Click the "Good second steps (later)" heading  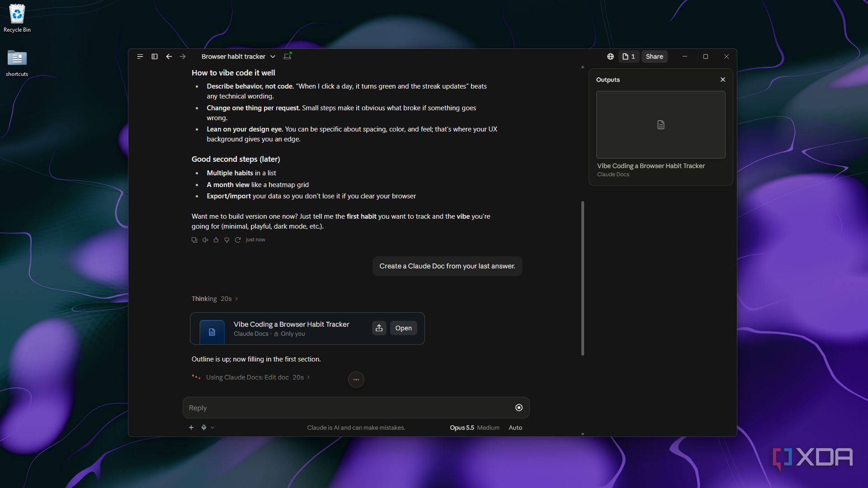pos(236,159)
